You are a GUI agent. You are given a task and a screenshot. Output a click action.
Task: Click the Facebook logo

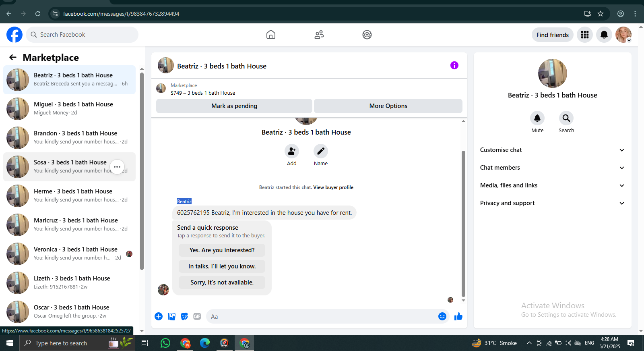coord(14,35)
